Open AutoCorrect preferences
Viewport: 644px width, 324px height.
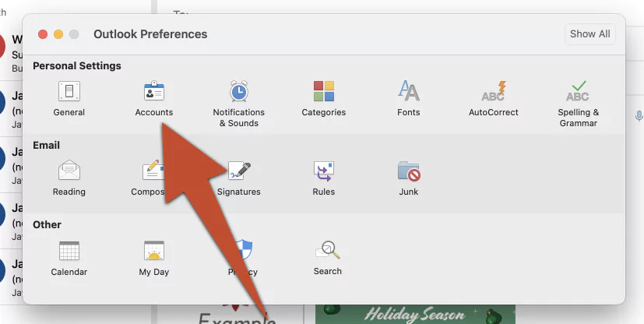(493, 99)
